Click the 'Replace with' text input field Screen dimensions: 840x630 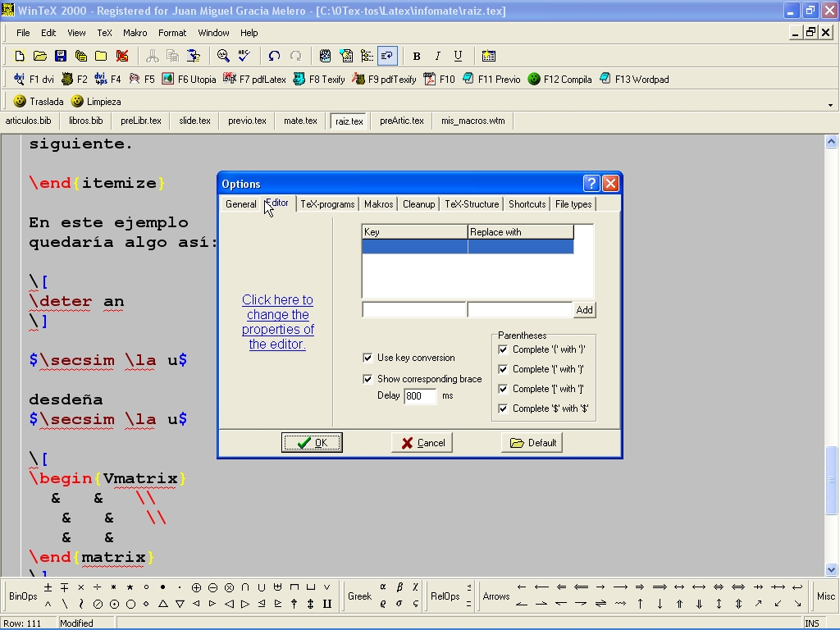pyautogui.click(x=519, y=309)
